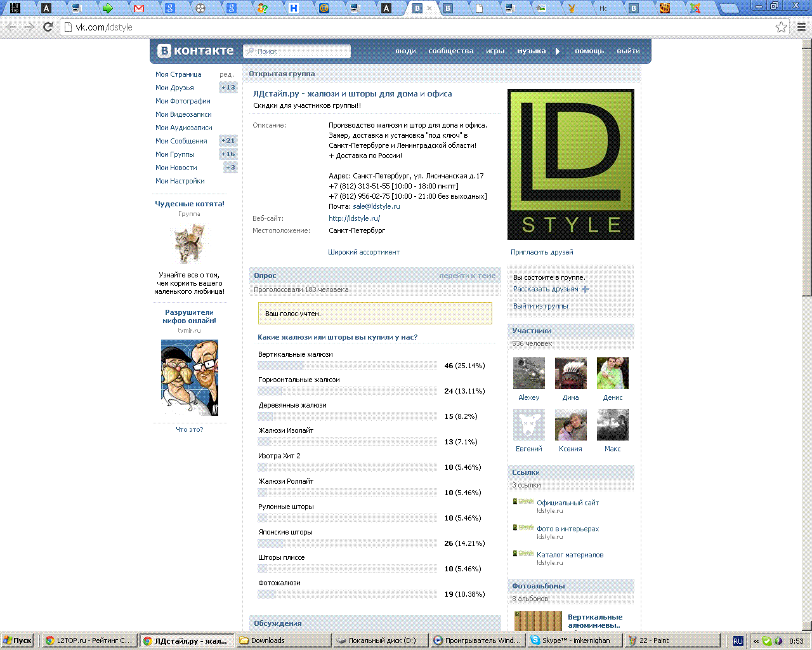Click the Локальный диск (D:) taskbar icon

[x=341, y=640]
